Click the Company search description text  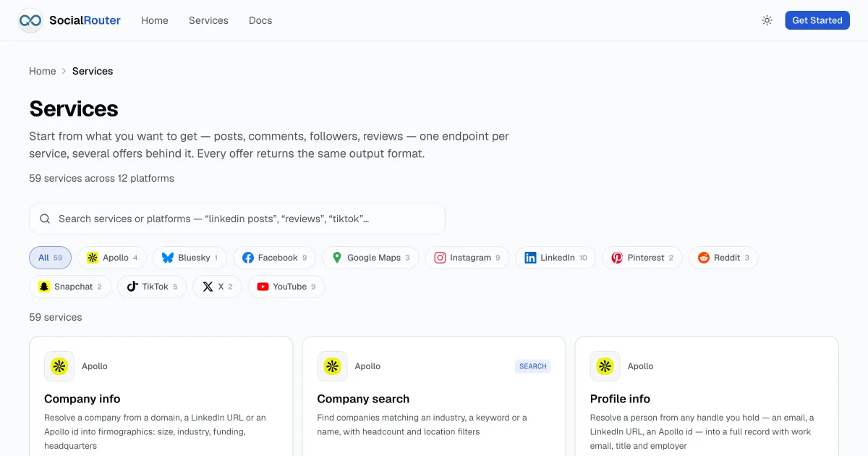coord(422,424)
